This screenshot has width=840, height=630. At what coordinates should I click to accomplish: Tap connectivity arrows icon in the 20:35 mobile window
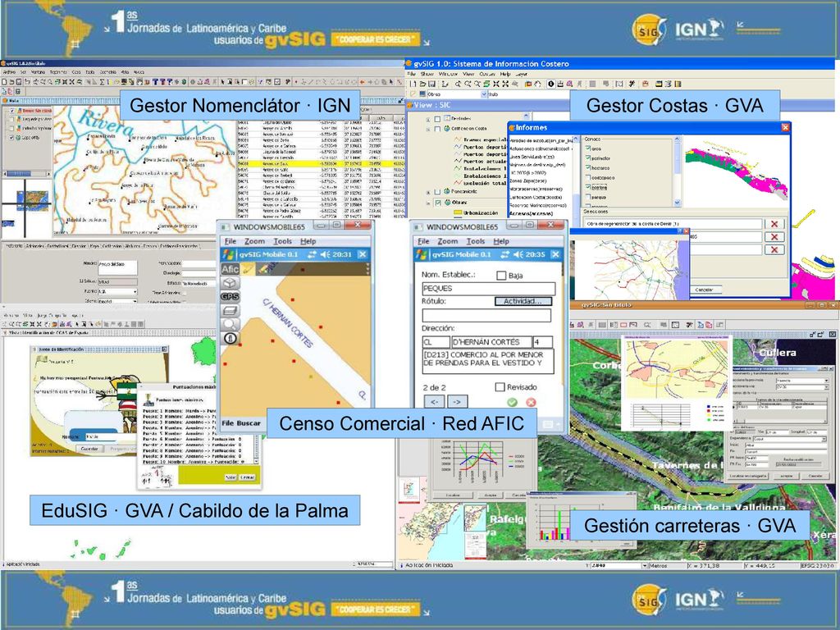point(504,254)
